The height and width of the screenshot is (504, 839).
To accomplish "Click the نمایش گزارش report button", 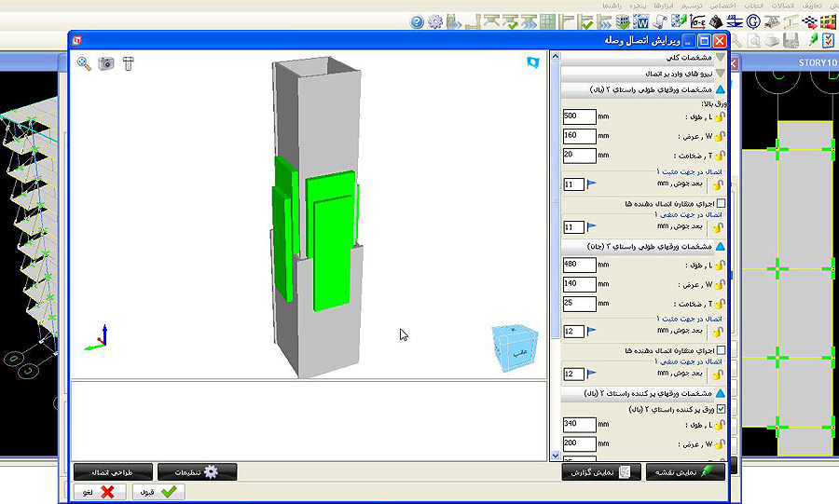I will pos(602,472).
